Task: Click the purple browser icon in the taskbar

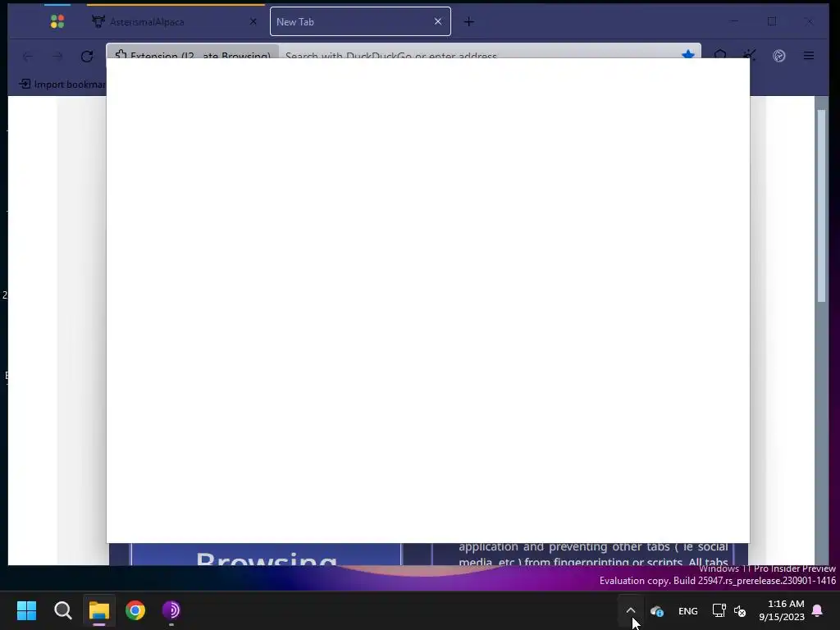Action: pos(171,610)
